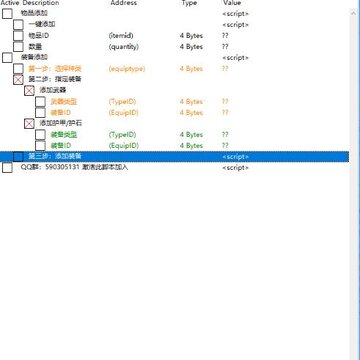Click <script> value of 一键添加 row

point(235,25)
